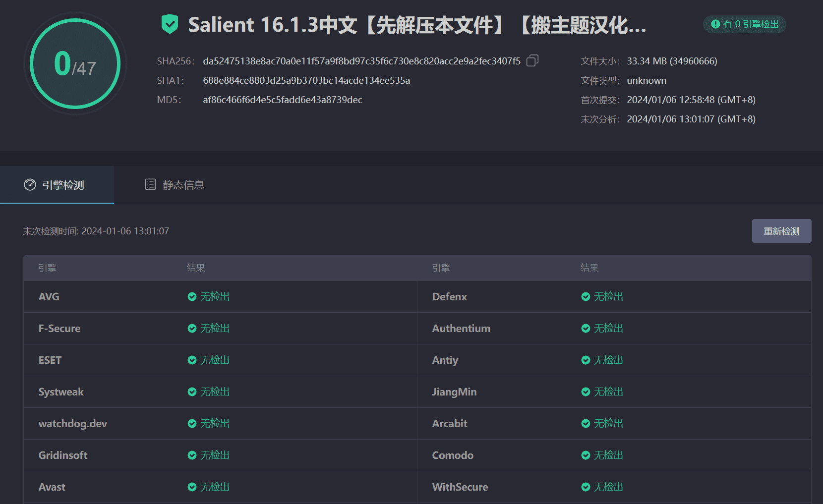Click the Systweak engine name
Screen dimensions: 823x504
61,392
